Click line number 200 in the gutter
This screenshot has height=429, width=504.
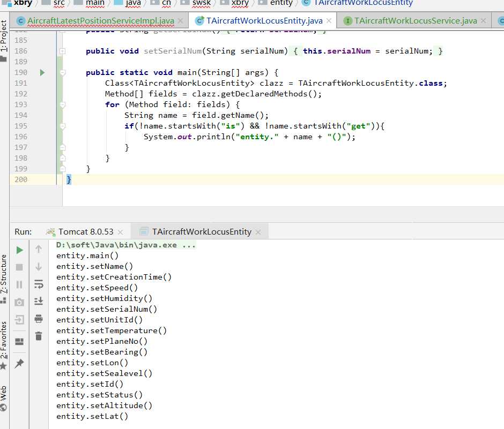[x=21, y=179]
